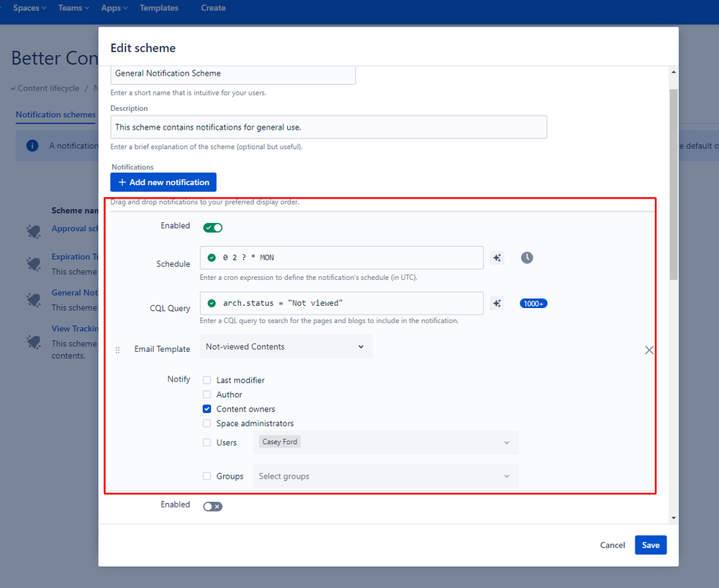Check the Users checkbox

(x=207, y=443)
